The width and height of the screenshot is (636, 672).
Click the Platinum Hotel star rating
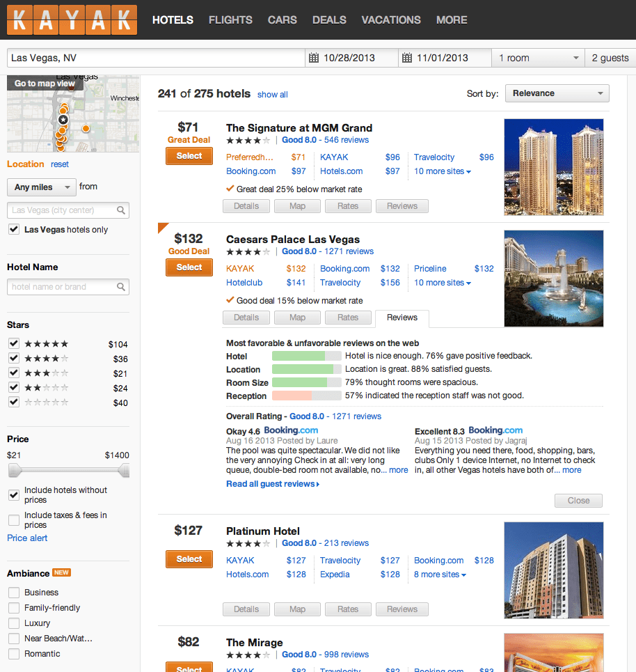tap(248, 543)
